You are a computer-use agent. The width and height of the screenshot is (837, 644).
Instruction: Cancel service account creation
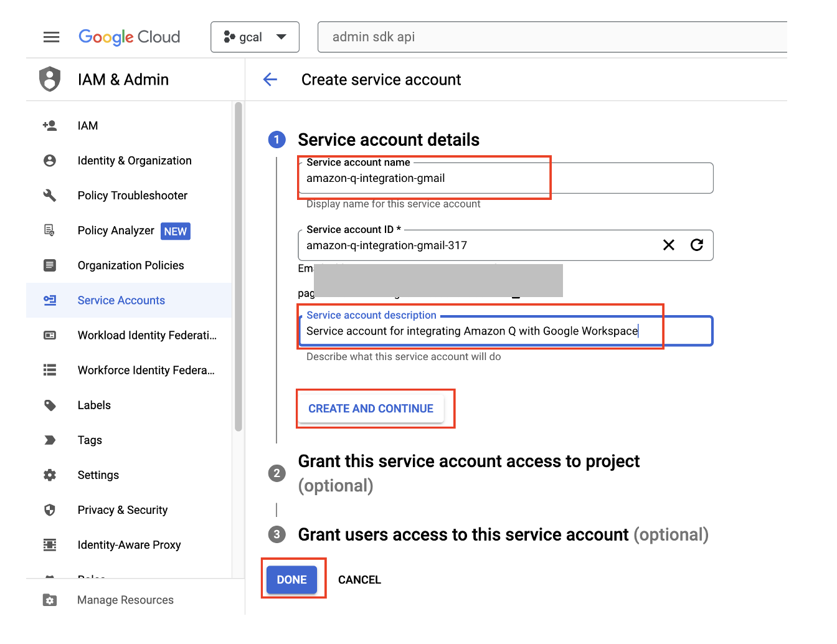click(359, 580)
